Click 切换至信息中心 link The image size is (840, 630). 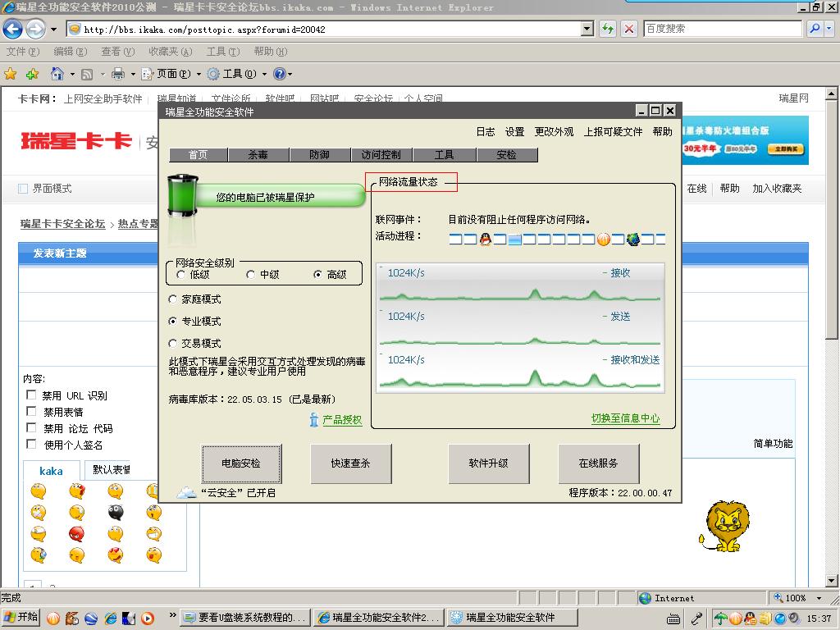[625, 418]
